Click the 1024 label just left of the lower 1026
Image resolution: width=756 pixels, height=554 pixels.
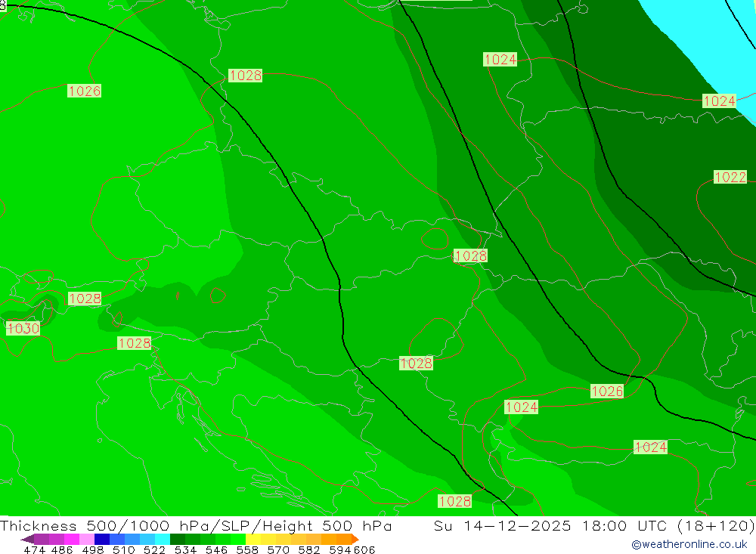[521, 407]
